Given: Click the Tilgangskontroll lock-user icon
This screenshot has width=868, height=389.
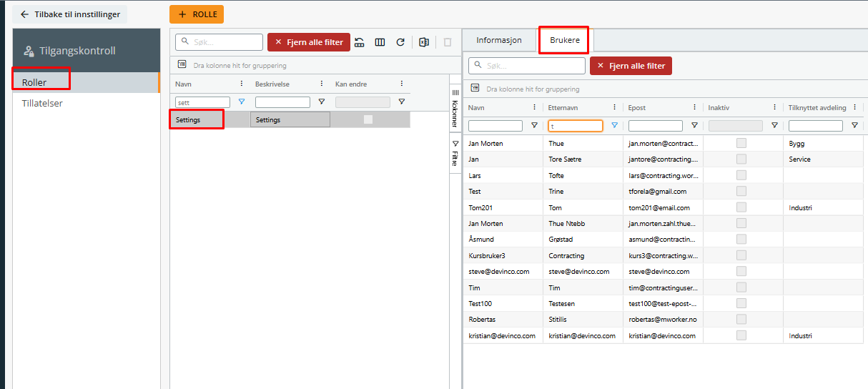Looking at the screenshot, I should click(29, 51).
